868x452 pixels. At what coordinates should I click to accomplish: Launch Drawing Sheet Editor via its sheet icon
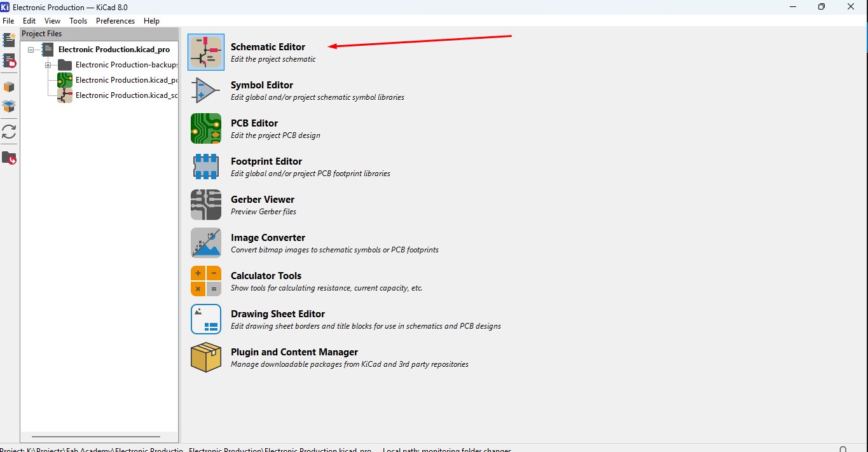[206, 319]
